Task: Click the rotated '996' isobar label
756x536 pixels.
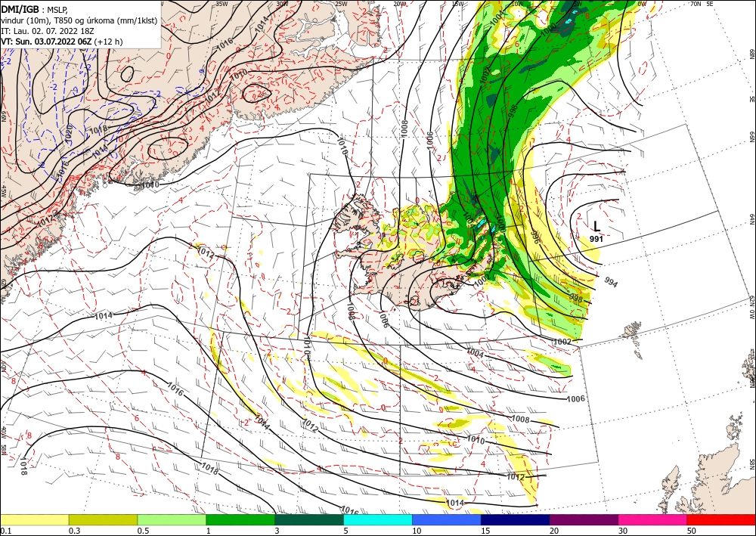Action: click(534, 237)
